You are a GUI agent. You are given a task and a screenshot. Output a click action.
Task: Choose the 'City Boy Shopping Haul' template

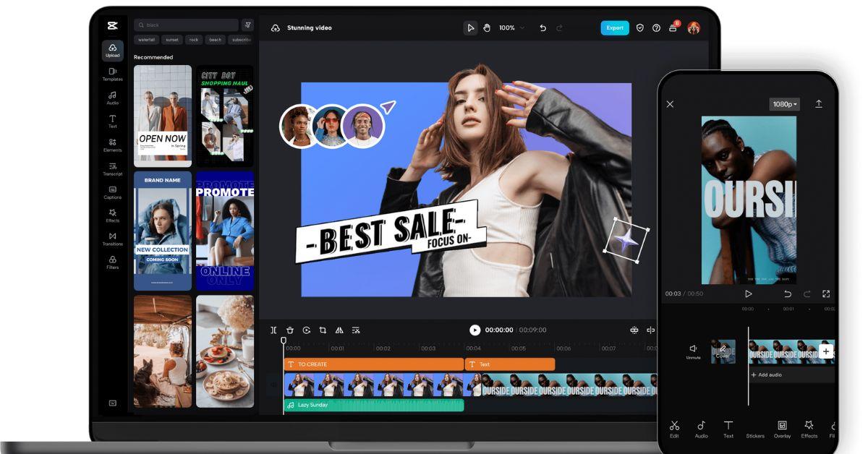coord(225,116)
